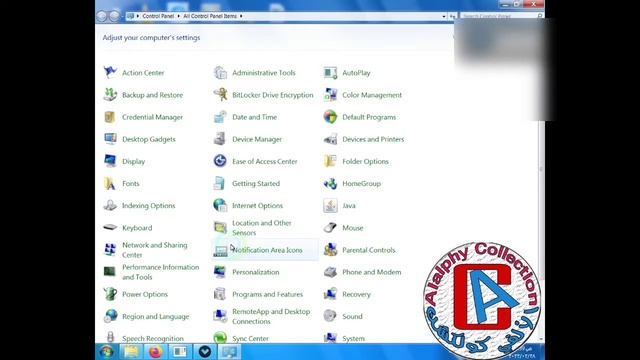
Task: Click the System link
Action: pyautogui.click(x=353, y=338)
